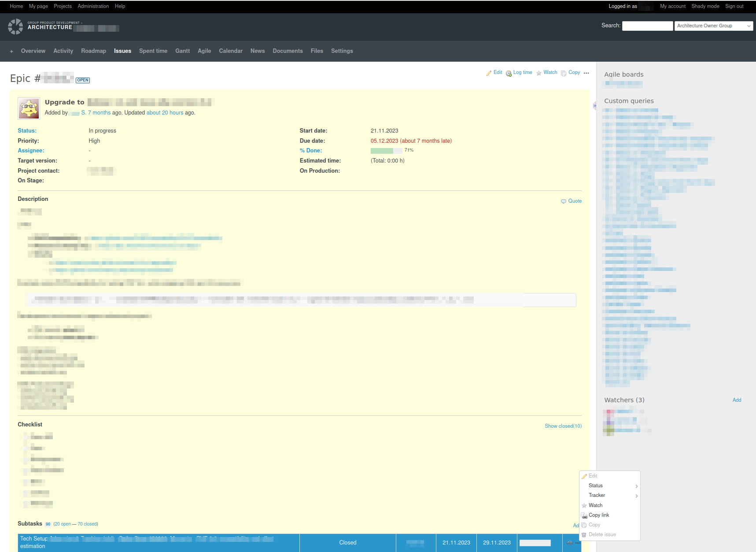Click the chain link icon in subtask row
The image size is (756, 552).
570,543
